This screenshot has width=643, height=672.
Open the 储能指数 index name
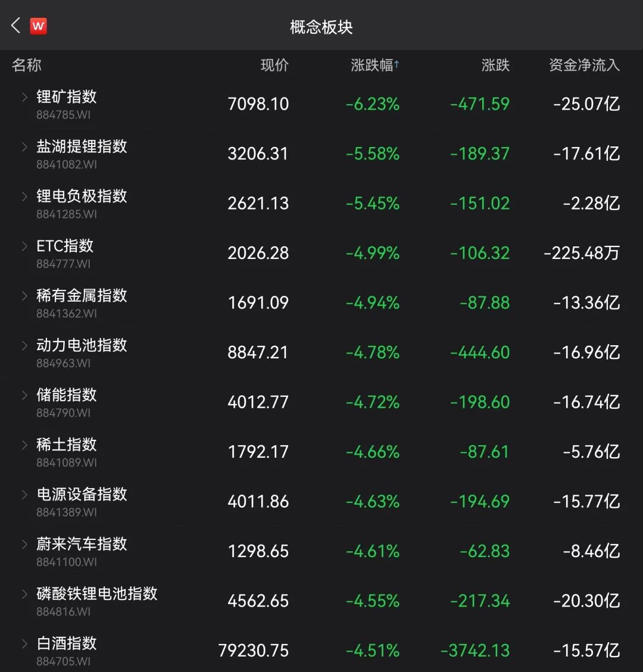tap(67, 395)
